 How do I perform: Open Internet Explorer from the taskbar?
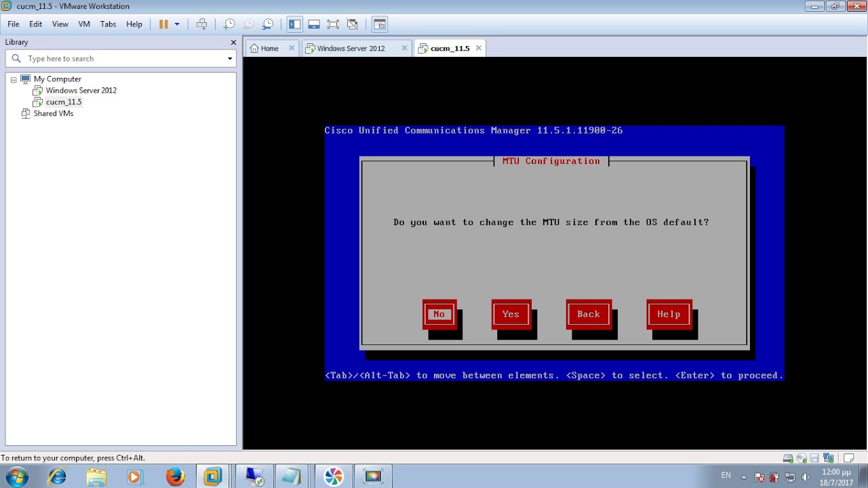point(57,476)
